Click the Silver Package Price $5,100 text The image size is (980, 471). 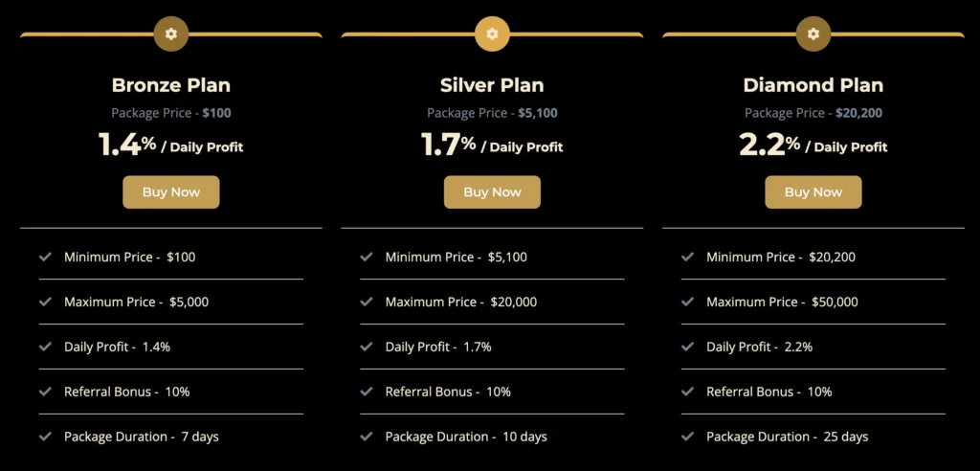pyautogui.click(x=492, y=113)
